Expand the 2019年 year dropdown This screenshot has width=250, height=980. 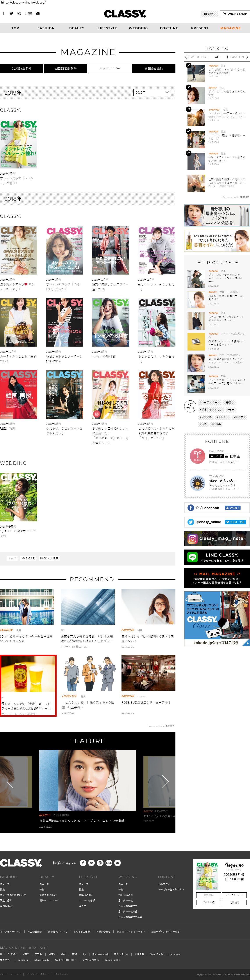click(x=152, y=92)
